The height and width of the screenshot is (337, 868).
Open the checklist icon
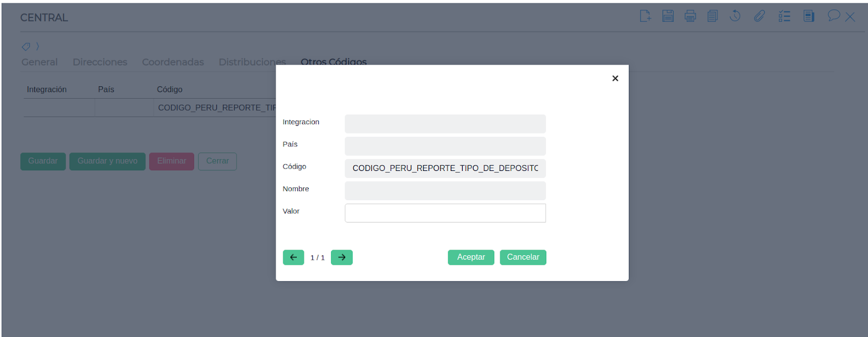[784, 16]
